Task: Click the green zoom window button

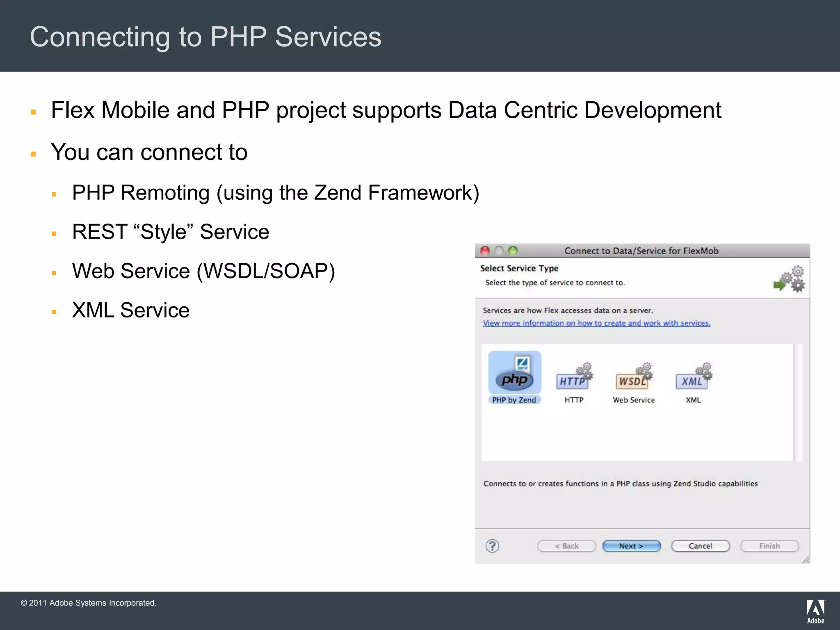Action: pos(513,251)
